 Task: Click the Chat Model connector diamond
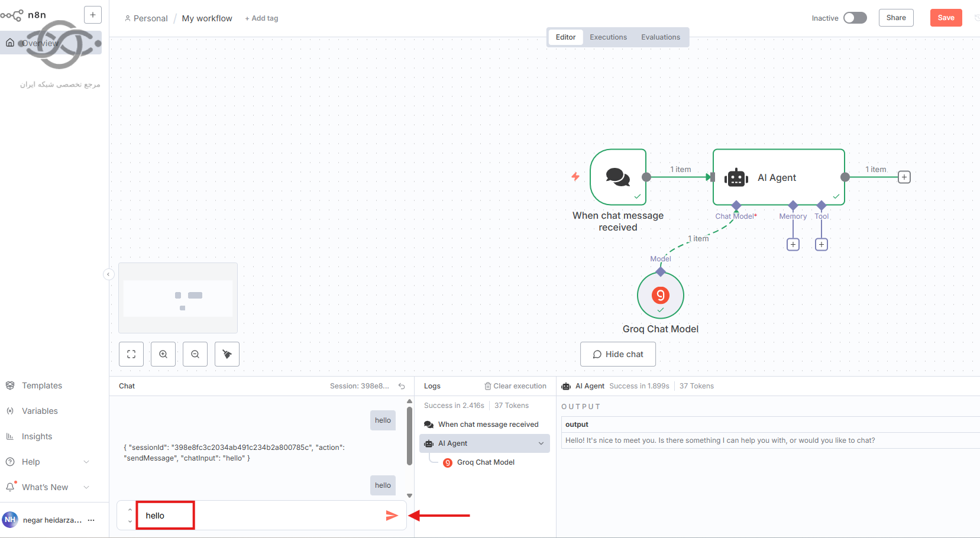click(736, 205)
